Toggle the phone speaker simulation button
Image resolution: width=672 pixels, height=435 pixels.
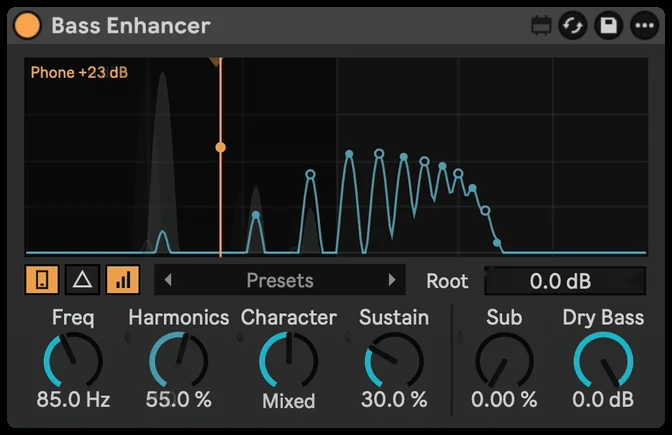(x=42, y=280)
